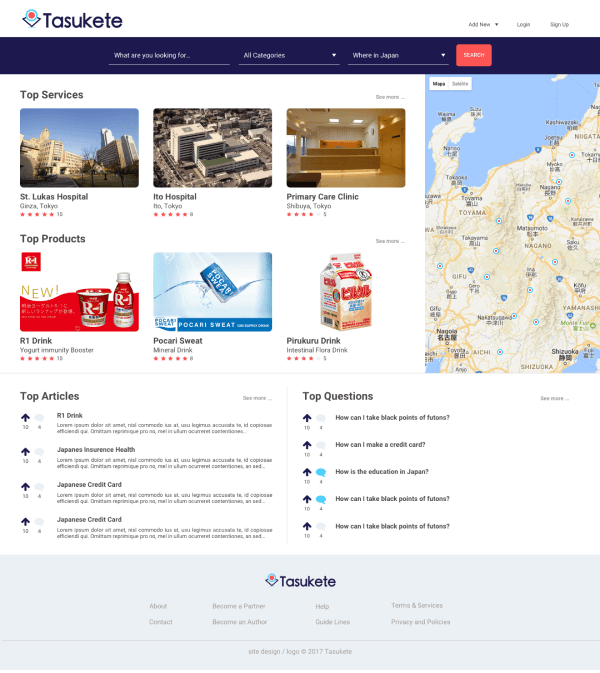Click the Sign Up menu item

tap(560, 24)
